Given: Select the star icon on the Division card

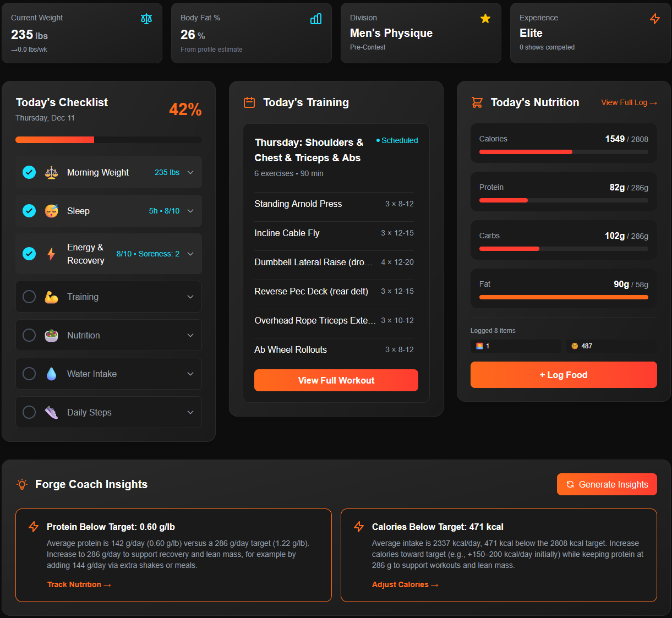Looking at the screenshot, I should (x=485, y=18).
